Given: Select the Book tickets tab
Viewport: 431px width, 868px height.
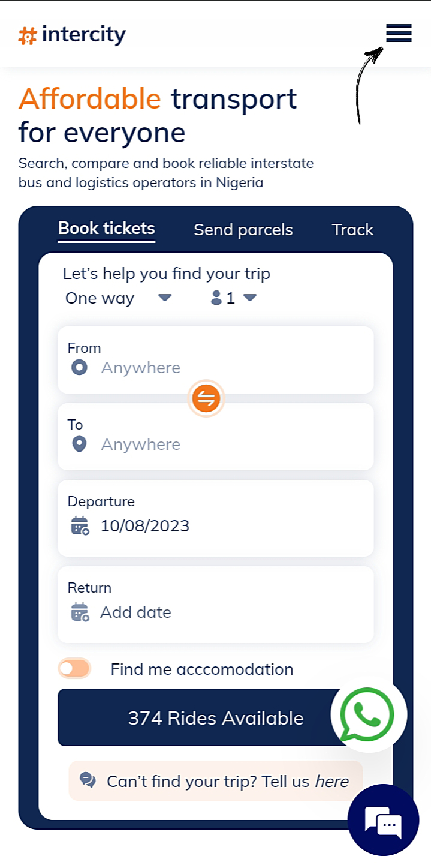Looking at the screenshot, I should pos(107,229).
